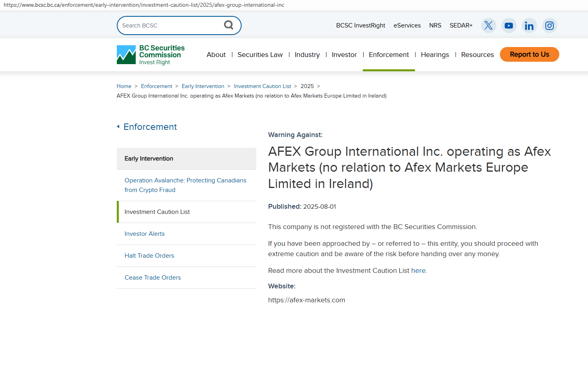Open Operation Avalanche sidebar link
The image size is (588, 378).
(x=185, y=185)
